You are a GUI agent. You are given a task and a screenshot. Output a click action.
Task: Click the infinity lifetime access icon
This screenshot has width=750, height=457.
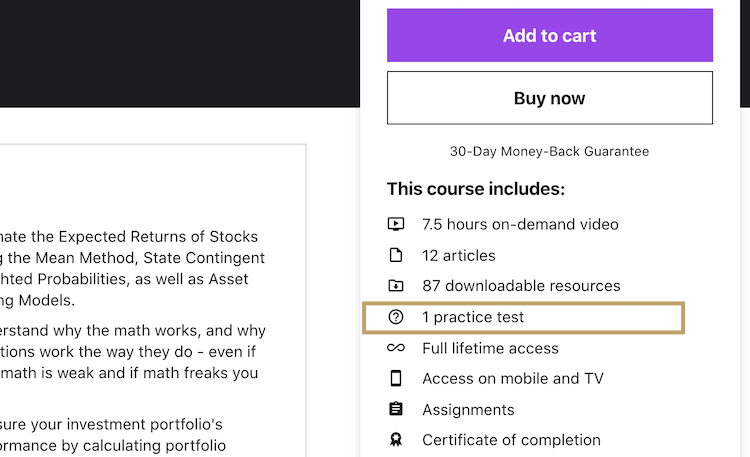pyautogui.click(x=396, y=348)
